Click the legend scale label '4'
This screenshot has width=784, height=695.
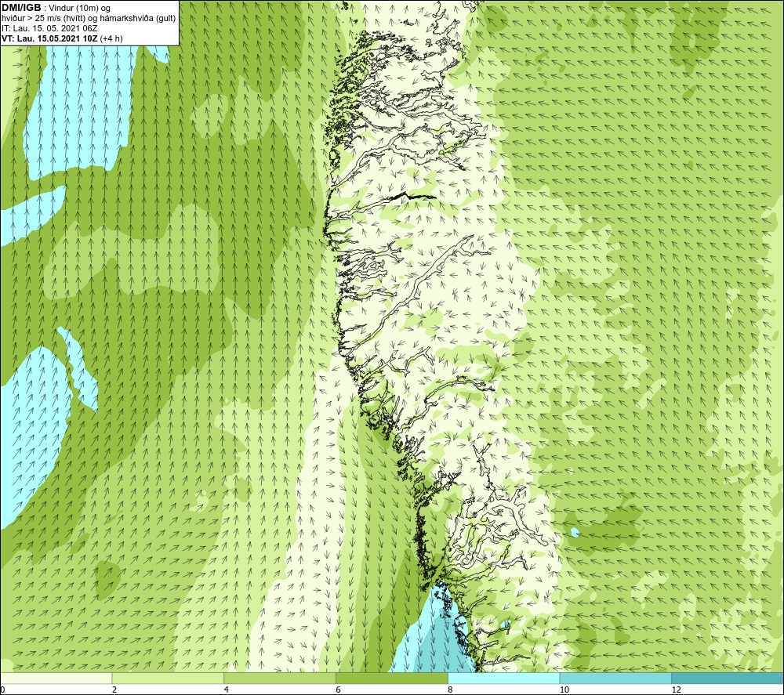(227, 690)
